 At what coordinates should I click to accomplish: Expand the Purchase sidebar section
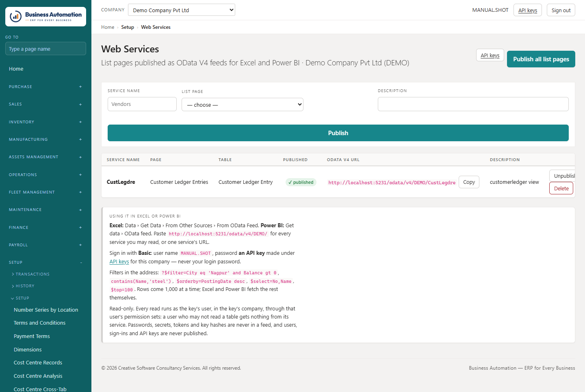[45, 87]
